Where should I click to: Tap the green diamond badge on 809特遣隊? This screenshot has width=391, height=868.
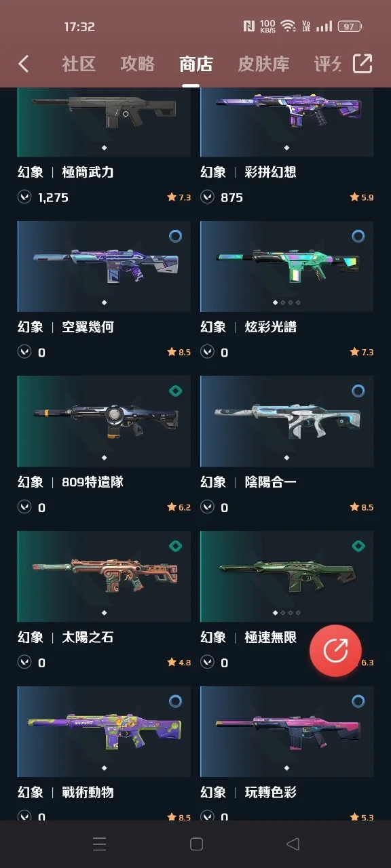click(x=176, y=391)
